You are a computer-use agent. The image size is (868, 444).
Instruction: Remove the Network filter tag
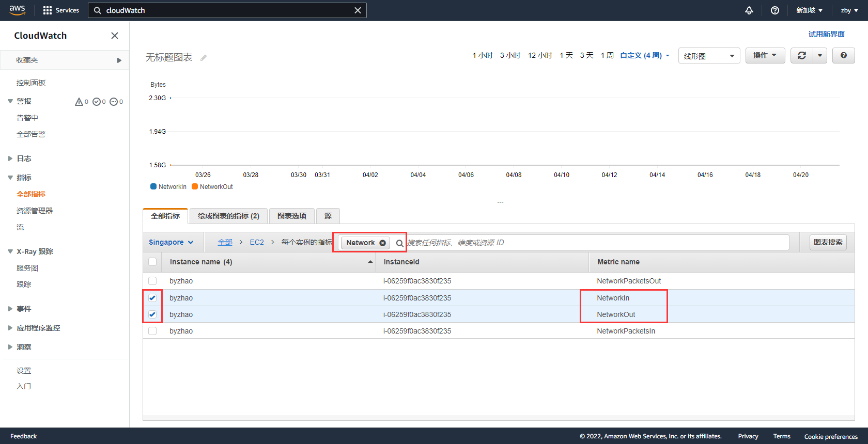pyautogui.click(x=382, y=243)
